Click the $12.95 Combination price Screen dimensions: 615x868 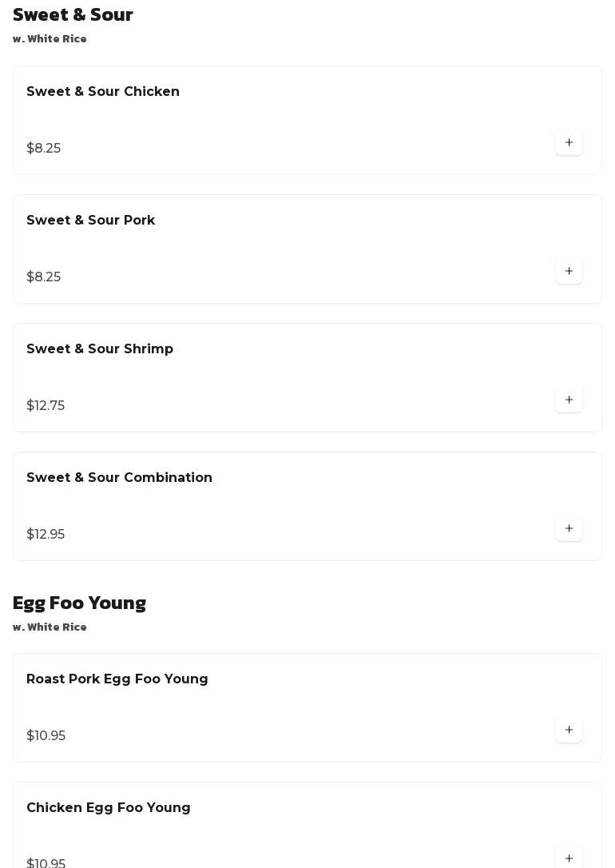pyautogui.click(x=46, y=535)
